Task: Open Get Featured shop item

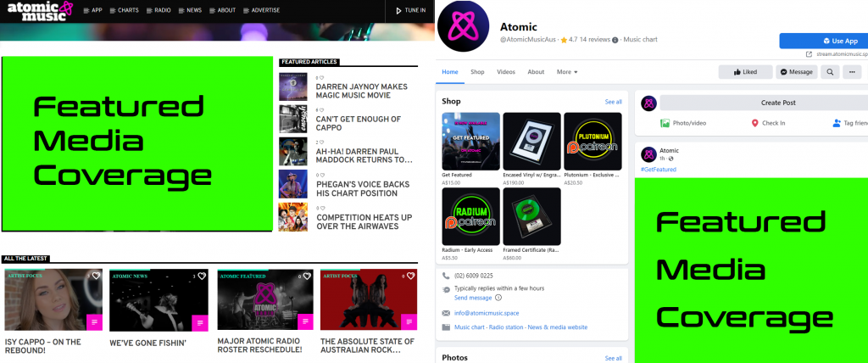Action: [471, 142]
